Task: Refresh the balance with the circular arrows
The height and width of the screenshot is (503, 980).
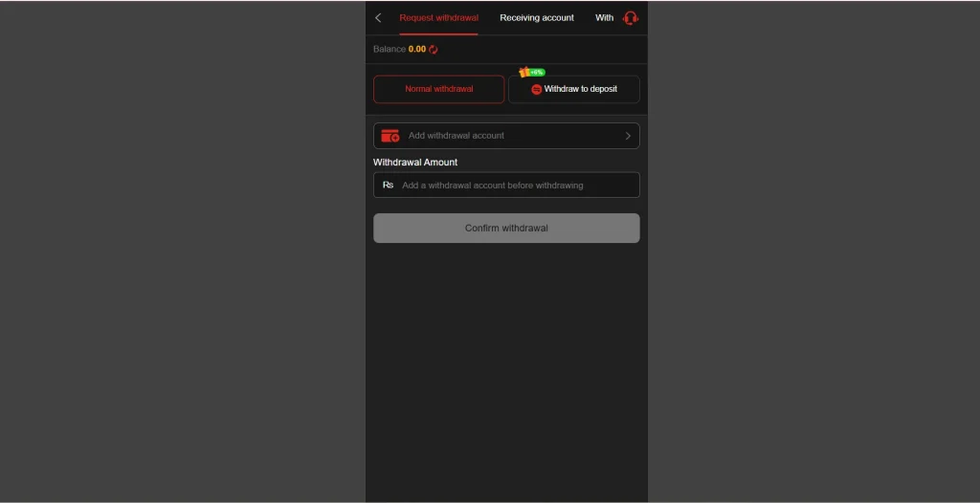Action: tap(434, 50)
